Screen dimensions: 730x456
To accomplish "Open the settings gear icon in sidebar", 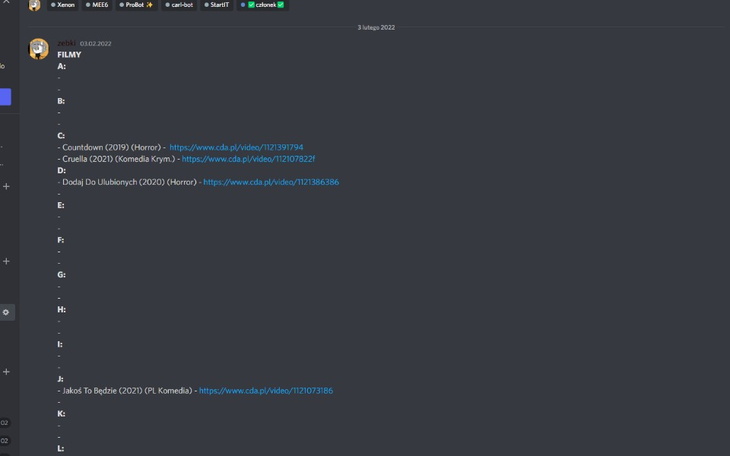I will 6,312.
